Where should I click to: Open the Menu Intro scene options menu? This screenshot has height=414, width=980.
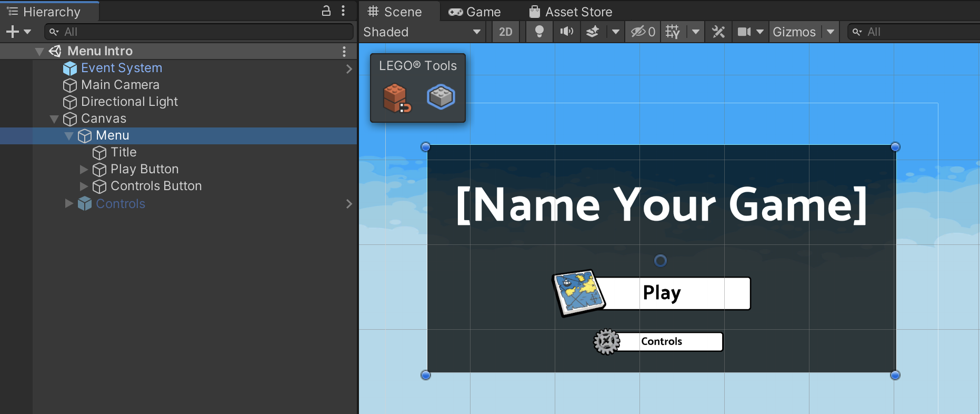[x=344, y=51]
